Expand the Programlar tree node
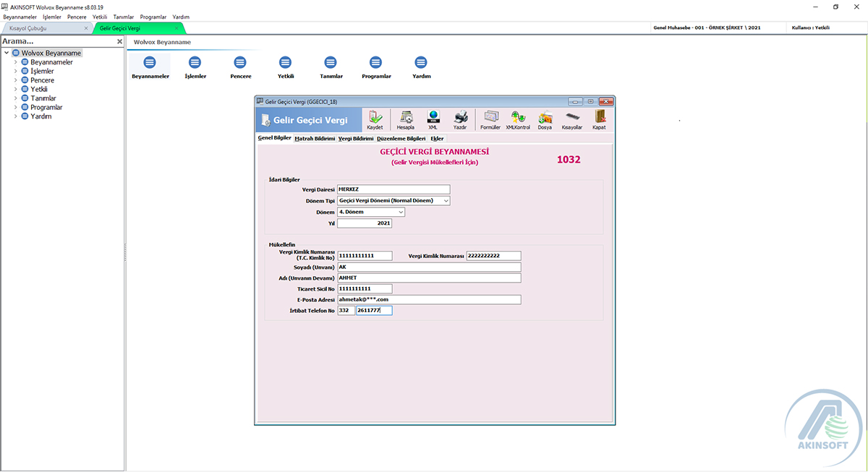The image size is (868, 472). tap(15, 107)
